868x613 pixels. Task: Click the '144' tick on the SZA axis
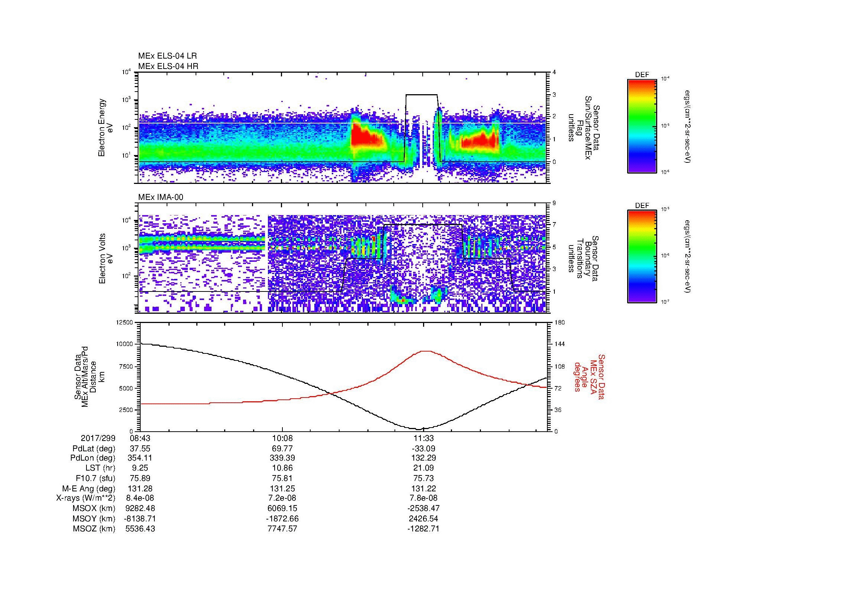pyautogui.click(x=560, y=344)
